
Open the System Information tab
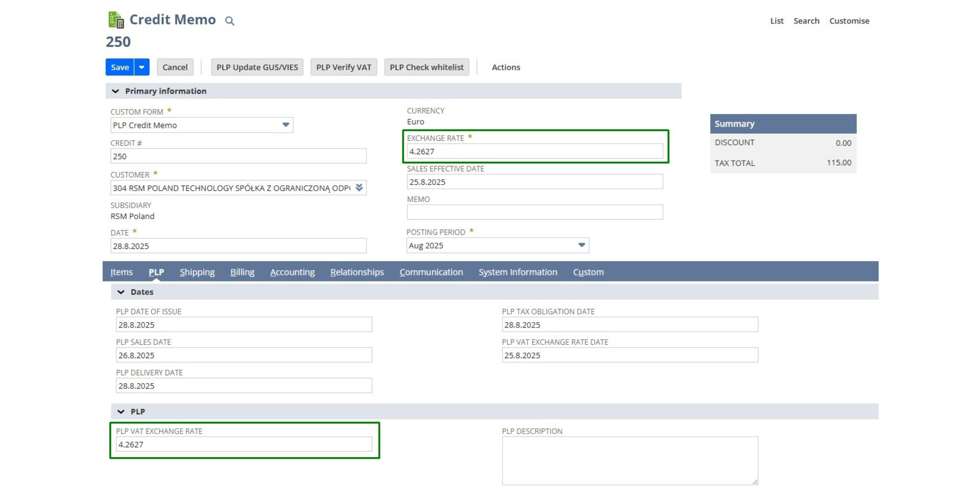click(517, 272)
